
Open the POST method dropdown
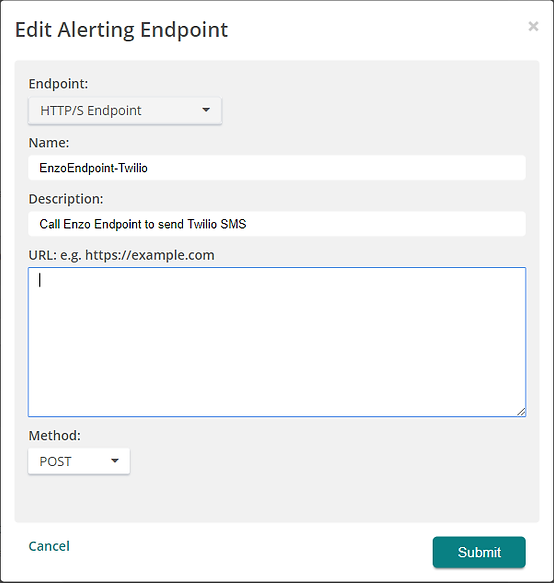tap(79, 461)
